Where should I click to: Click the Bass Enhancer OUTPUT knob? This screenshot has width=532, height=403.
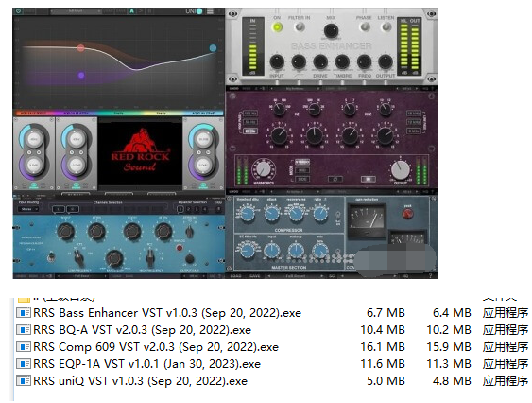coord(386,61)
